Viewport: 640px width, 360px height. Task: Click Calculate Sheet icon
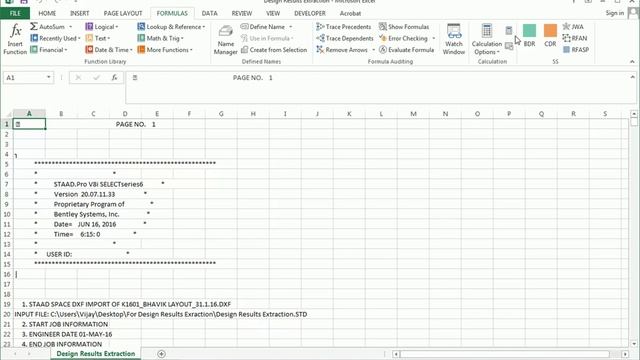coord(509,46)
